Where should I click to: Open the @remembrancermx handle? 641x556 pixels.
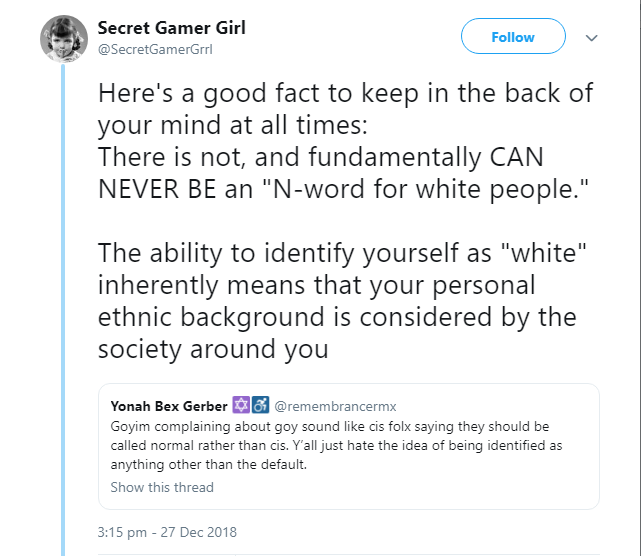(x=335, y=406)
